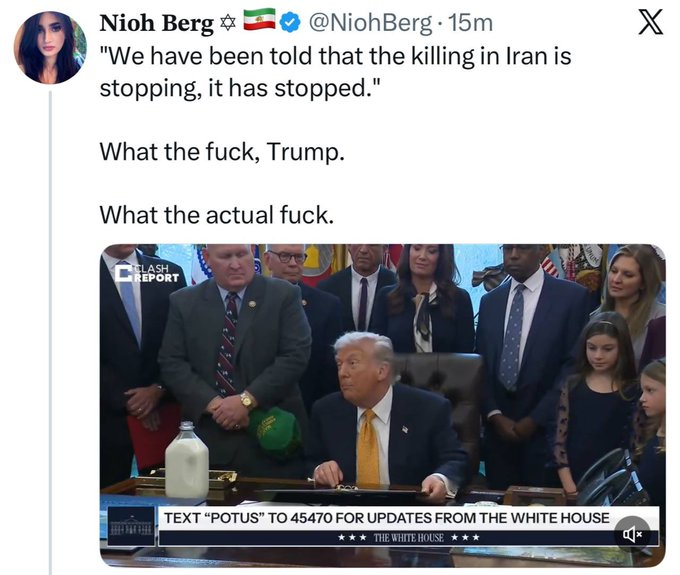The width and height of the screenshot is (680, 575).
Task: Click the X logo in the corner
Action: (x=650, y=22)
